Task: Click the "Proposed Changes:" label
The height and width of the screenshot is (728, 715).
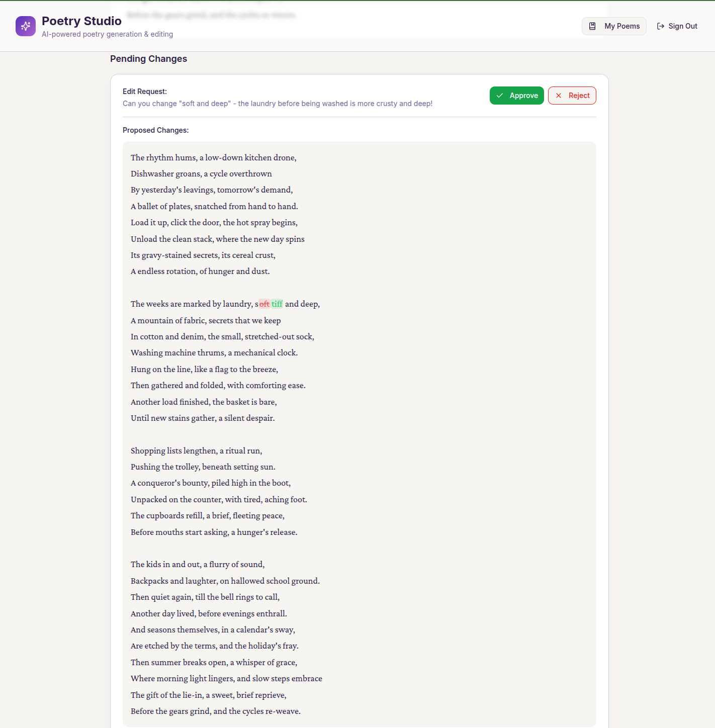Action: [x=155, y=130]
